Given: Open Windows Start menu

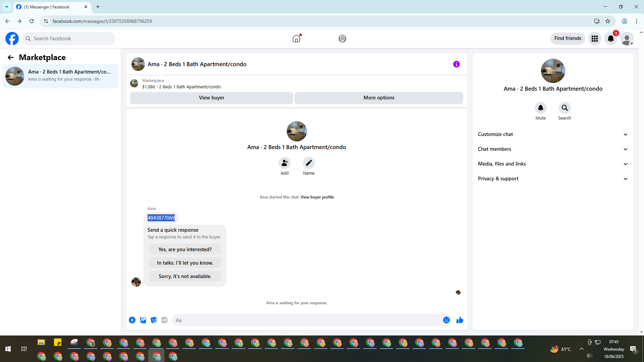Looking at the screenshot, I should coord(8,349).
